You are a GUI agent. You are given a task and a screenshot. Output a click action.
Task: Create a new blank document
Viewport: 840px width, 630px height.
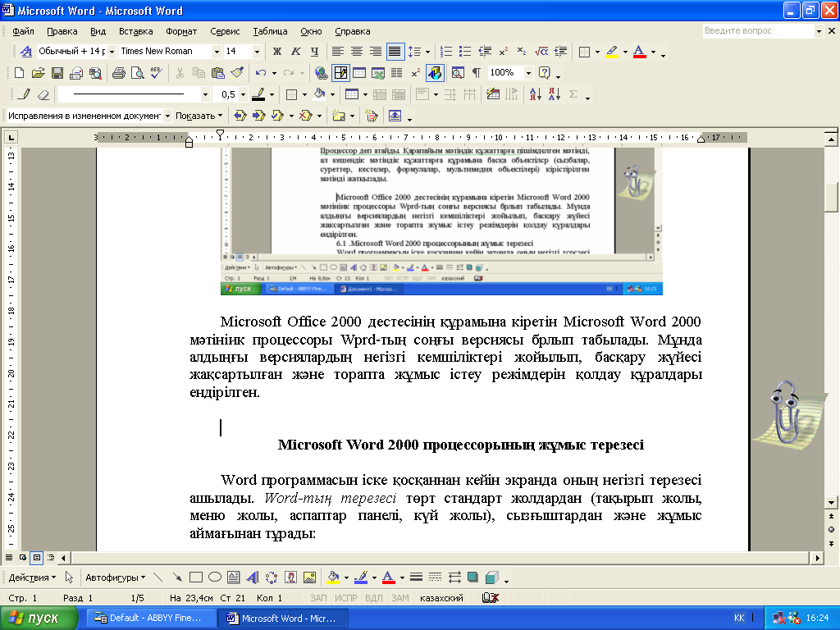tap(20, 73)
